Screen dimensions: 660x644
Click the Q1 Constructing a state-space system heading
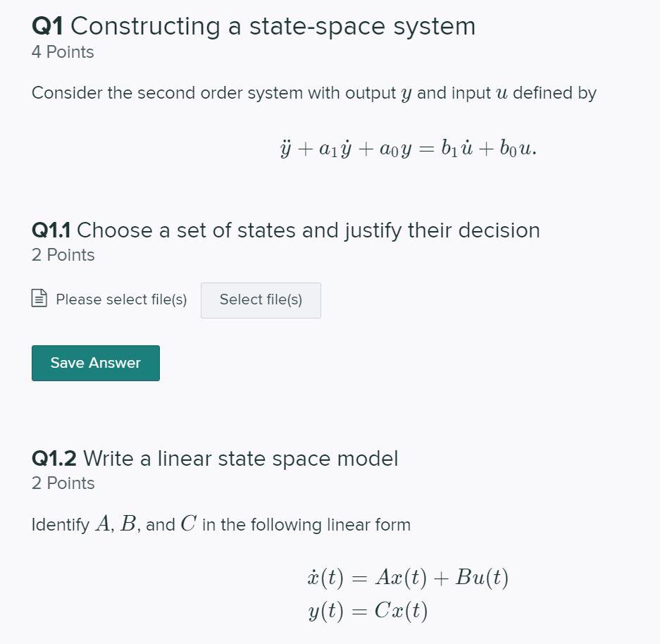tap(254, 26)
